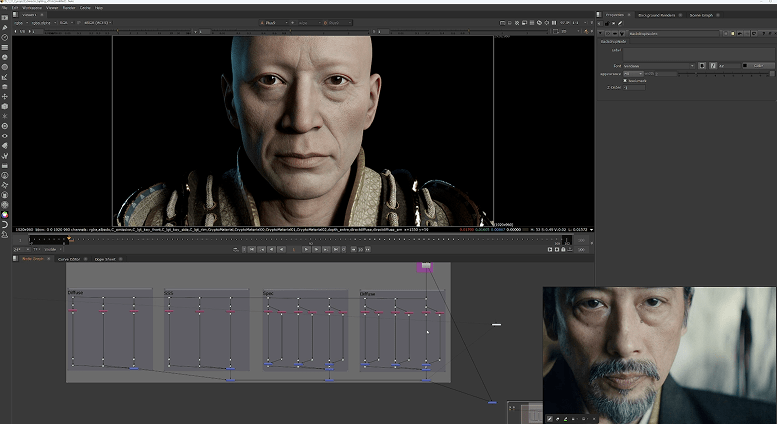Image resolution: width=777 pixels, height=424 pixels.
Task: Click the Color button in Properties
Action: tap(757, 66)
